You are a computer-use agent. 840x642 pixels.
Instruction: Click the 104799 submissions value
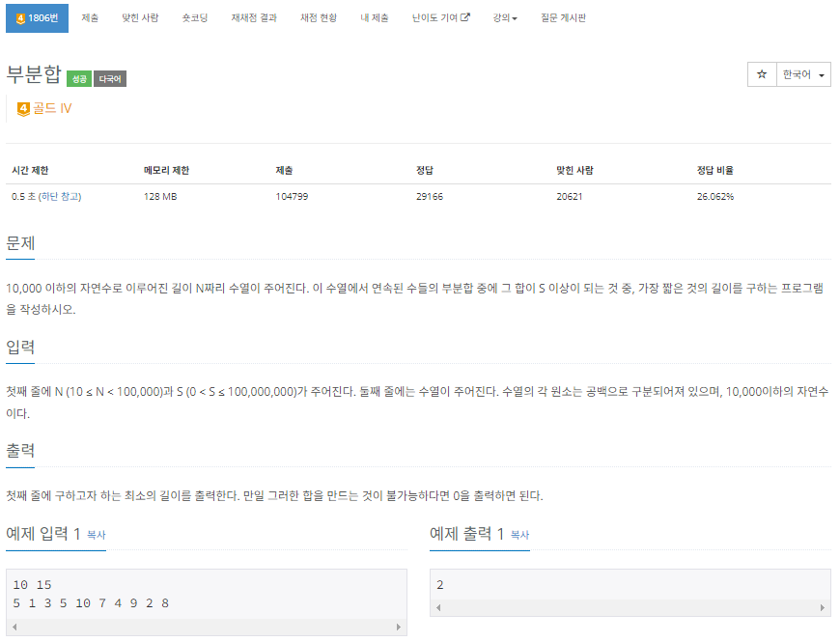click(x=292, y=197)
